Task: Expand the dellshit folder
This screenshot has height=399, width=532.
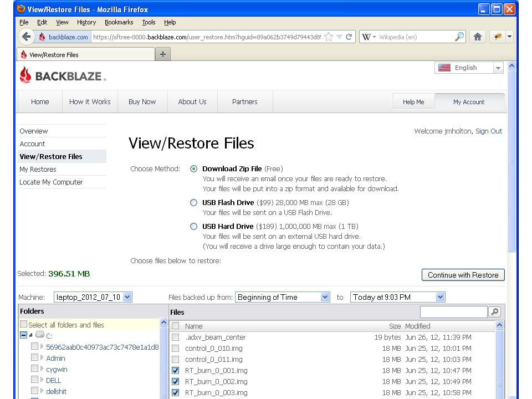Action: click(42, 391)
